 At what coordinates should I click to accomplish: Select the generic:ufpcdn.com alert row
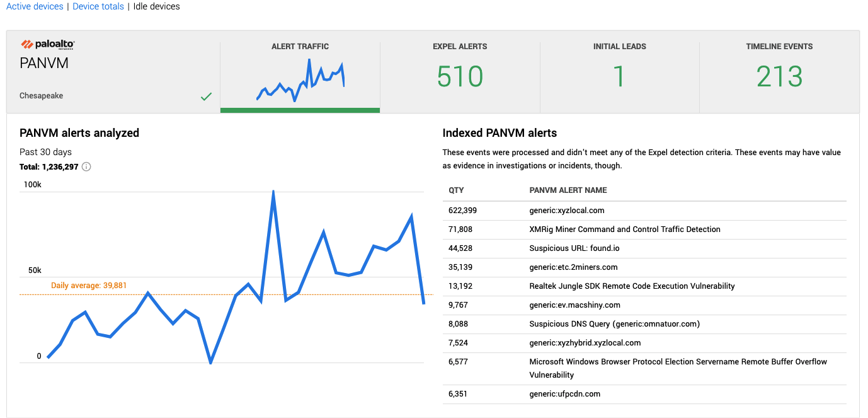pos(644,394)
